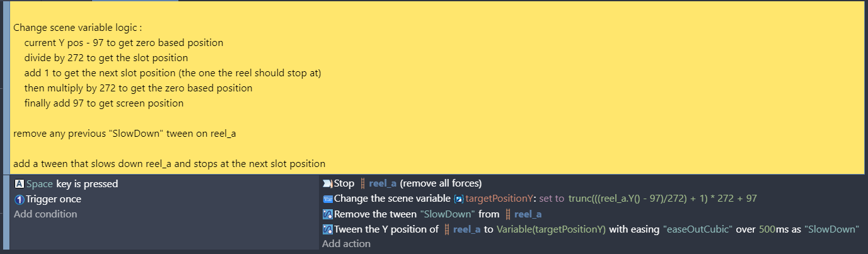This screenshot has height=254, width=868.
Task: Click the "easeOutCubic" easing parameter
Action: point(698,229)
